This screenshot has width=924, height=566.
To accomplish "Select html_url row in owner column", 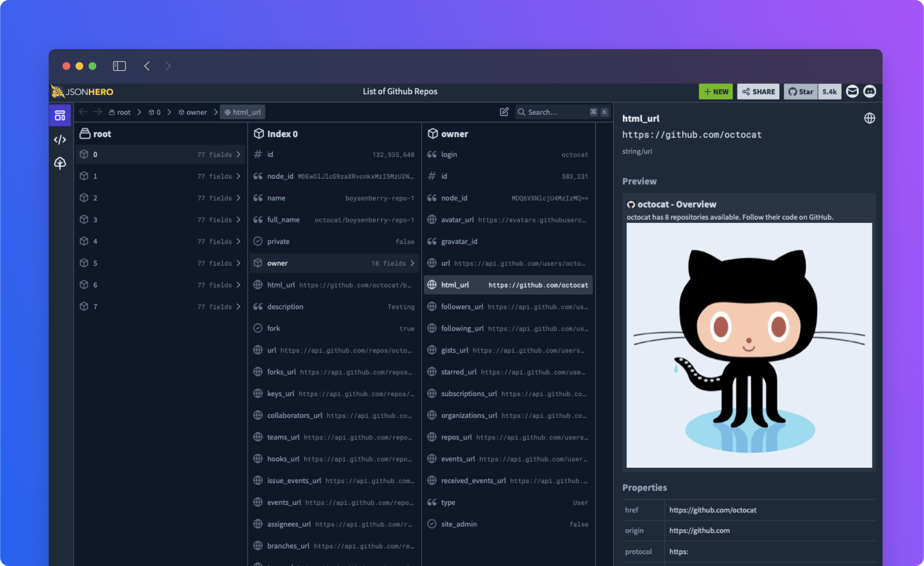I will [x=508, y=285].
